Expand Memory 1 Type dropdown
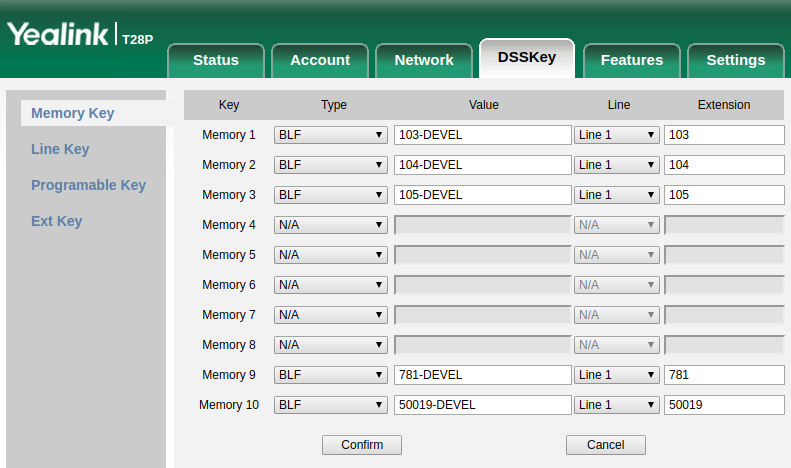Screen dimensions: 791x468 pyautogui.click(x=330, y=135)
